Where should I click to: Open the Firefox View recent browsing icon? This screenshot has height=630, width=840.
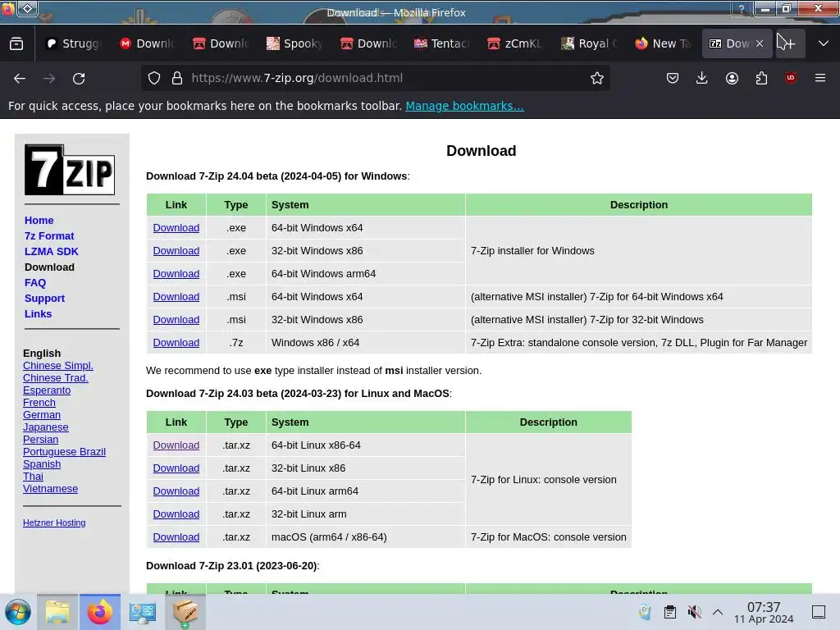point(16,43)
